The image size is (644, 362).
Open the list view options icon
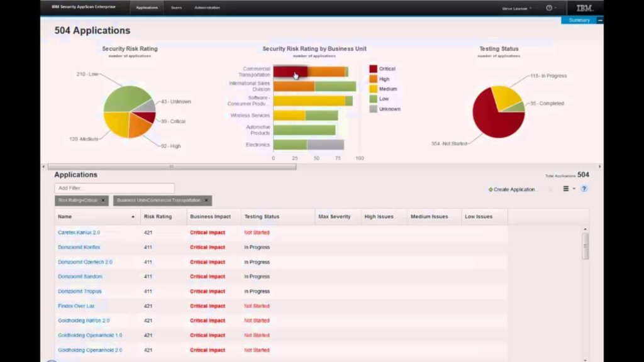pos(566,189)
